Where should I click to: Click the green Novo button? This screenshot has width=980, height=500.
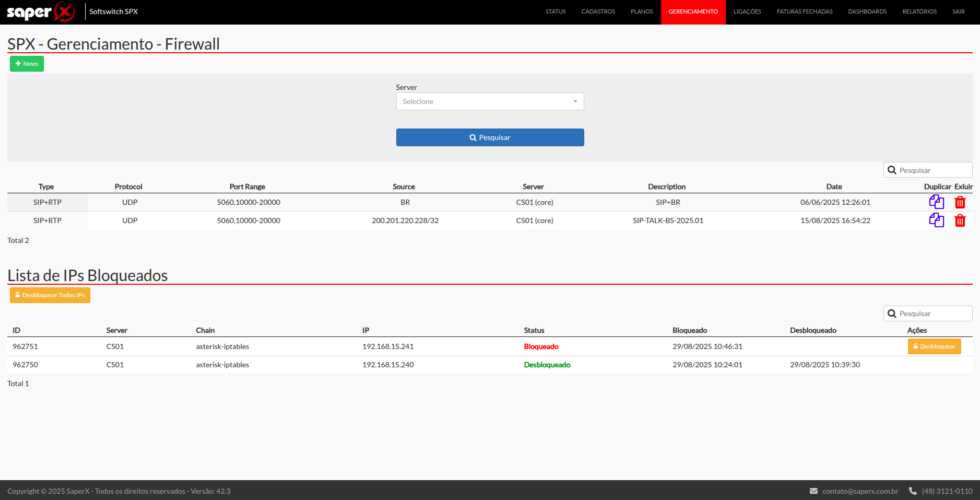click(27, 64)
